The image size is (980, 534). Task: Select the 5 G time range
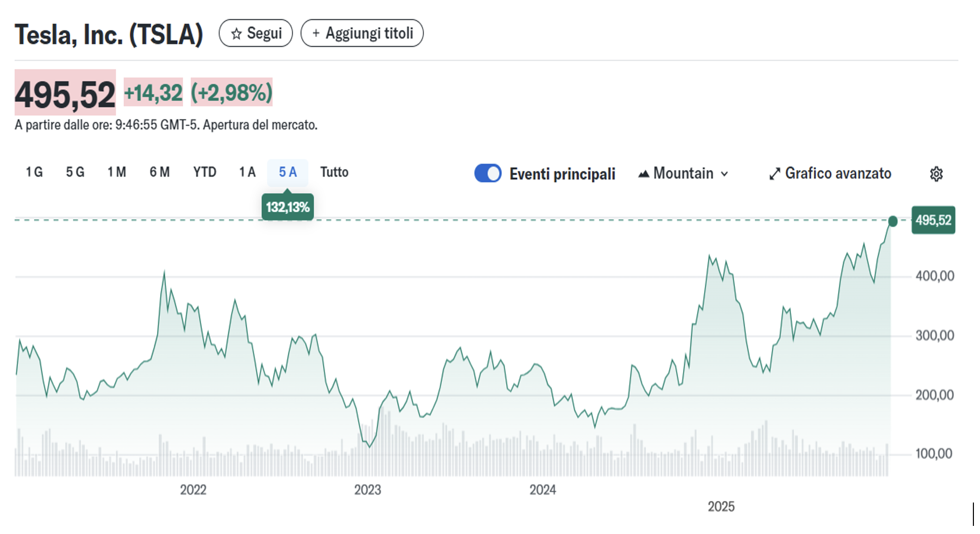tap(75, 173)
